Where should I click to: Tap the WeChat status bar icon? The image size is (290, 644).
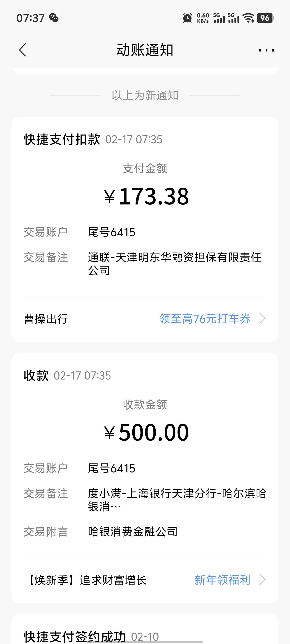pos(54,18)
